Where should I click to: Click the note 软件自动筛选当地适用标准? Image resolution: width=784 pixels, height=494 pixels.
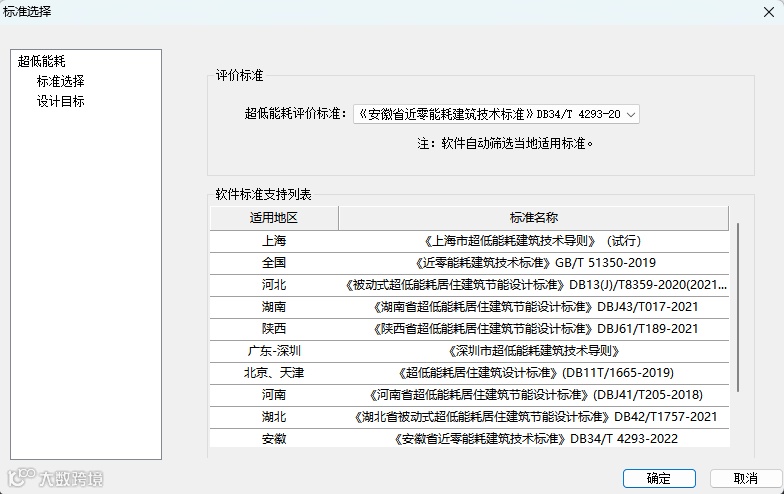click(505, 144)
